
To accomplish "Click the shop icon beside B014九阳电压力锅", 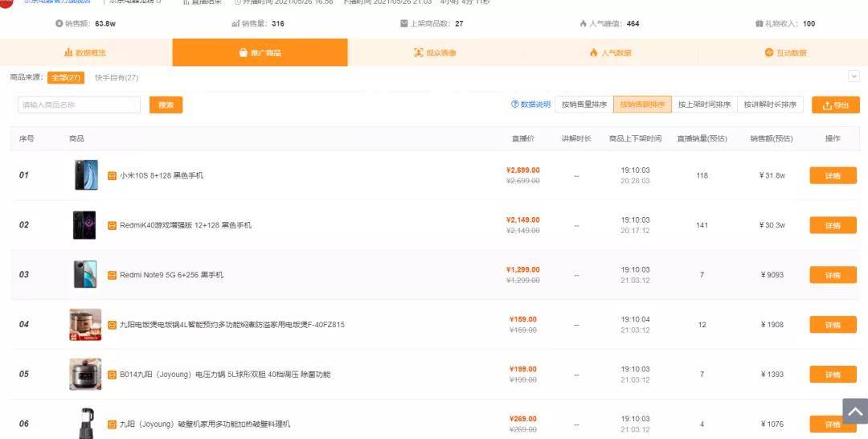I will click(x=112, y=375).
